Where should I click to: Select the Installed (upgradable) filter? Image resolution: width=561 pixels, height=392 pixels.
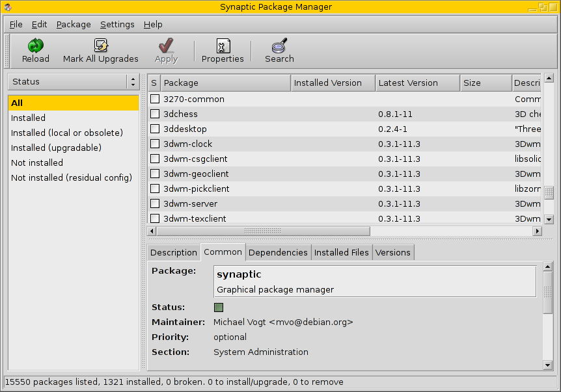point(56,148)
